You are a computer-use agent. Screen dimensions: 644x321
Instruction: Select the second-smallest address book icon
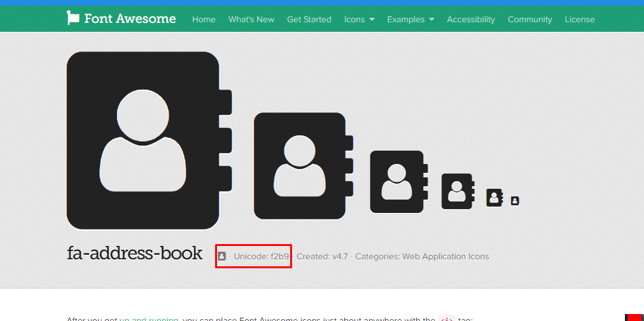coord(494,198)
